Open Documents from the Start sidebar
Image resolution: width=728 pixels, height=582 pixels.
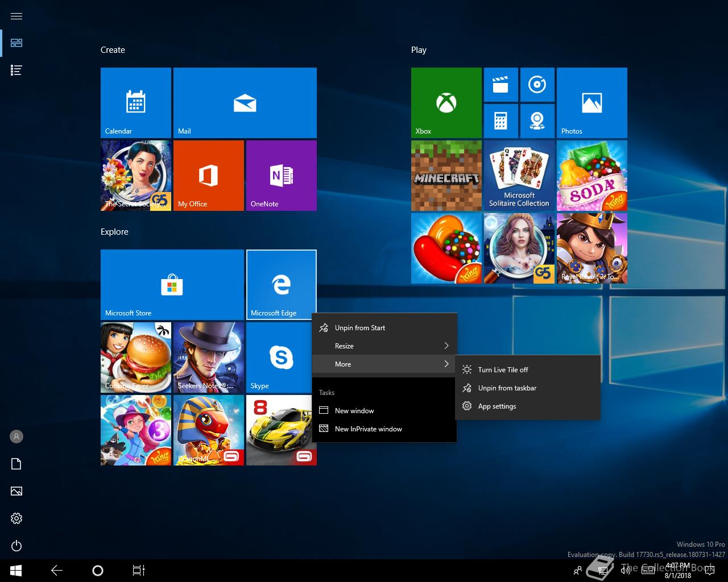click(16, 464)
